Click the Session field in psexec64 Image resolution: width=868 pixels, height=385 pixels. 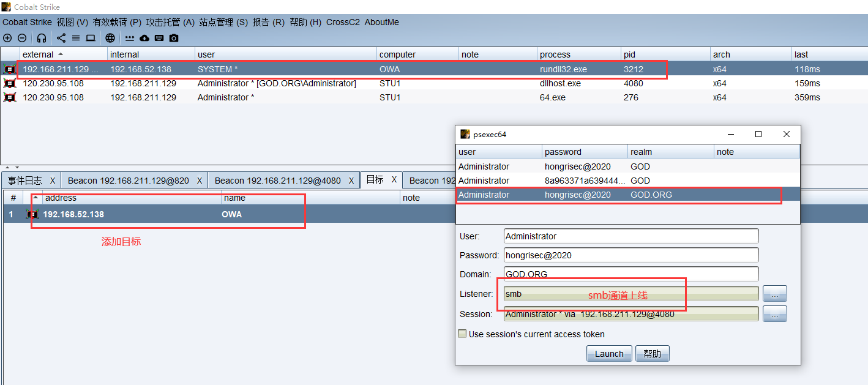coord(631,314)
